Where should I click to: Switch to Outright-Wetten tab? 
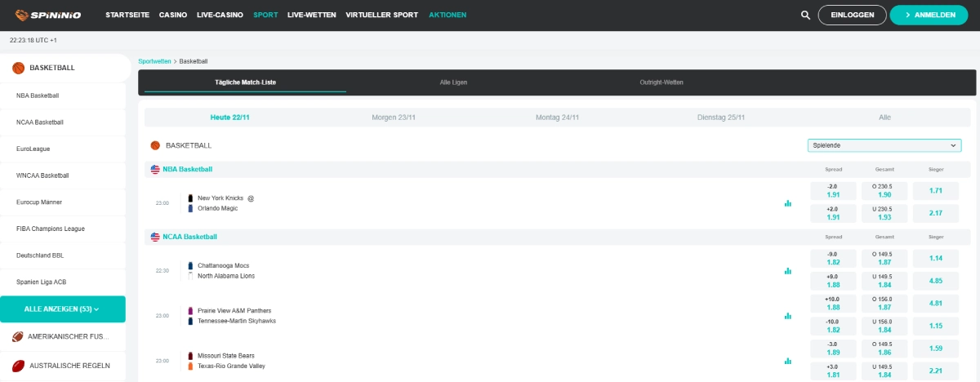(661, 82)
